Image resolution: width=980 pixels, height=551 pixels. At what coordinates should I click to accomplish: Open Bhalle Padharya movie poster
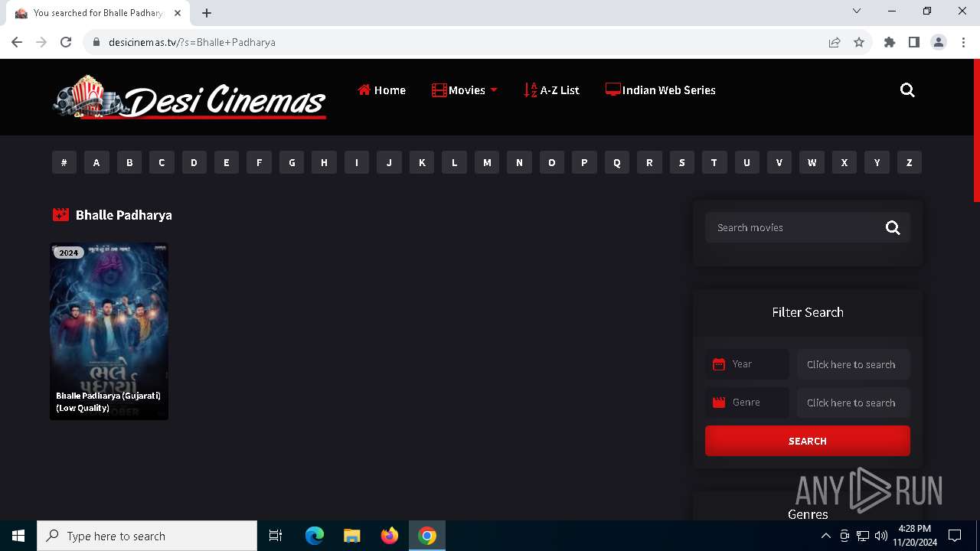coord(109,331)
